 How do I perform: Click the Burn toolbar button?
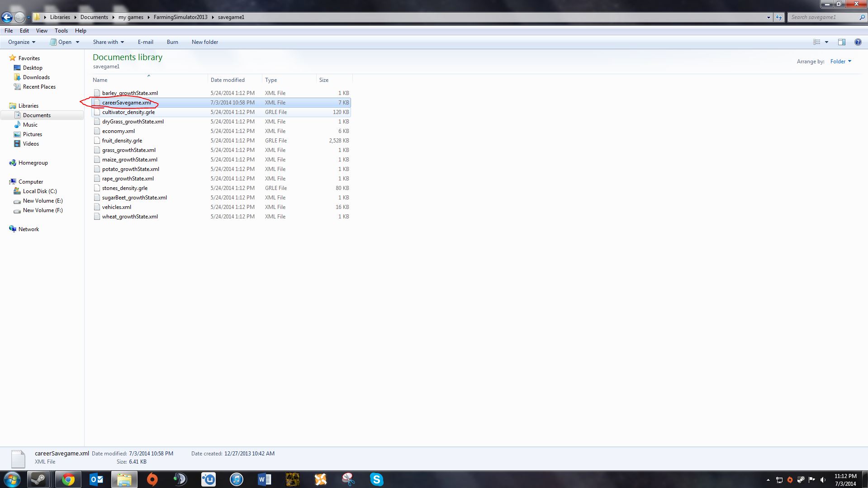click(172, 42)
